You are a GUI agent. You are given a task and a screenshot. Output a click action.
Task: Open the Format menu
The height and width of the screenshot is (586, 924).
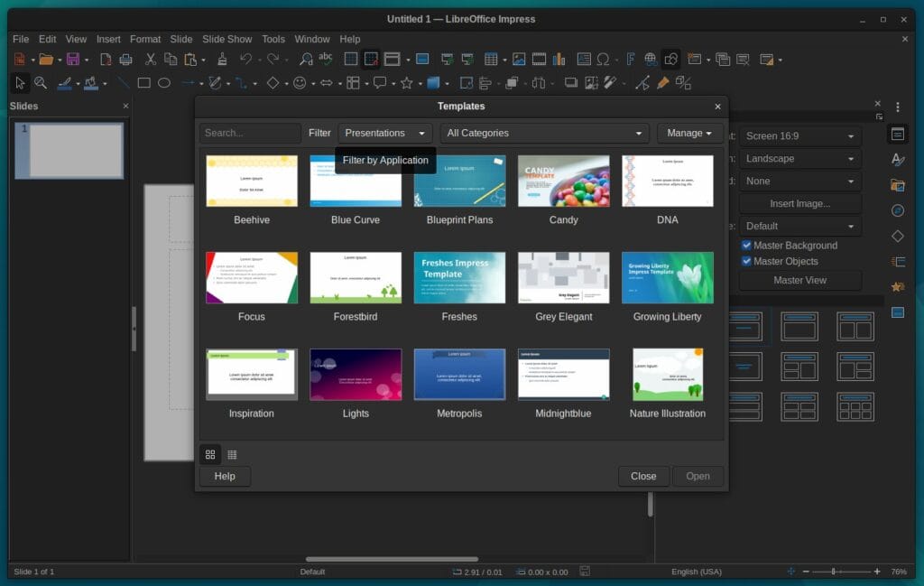click(x=144, y=39)
